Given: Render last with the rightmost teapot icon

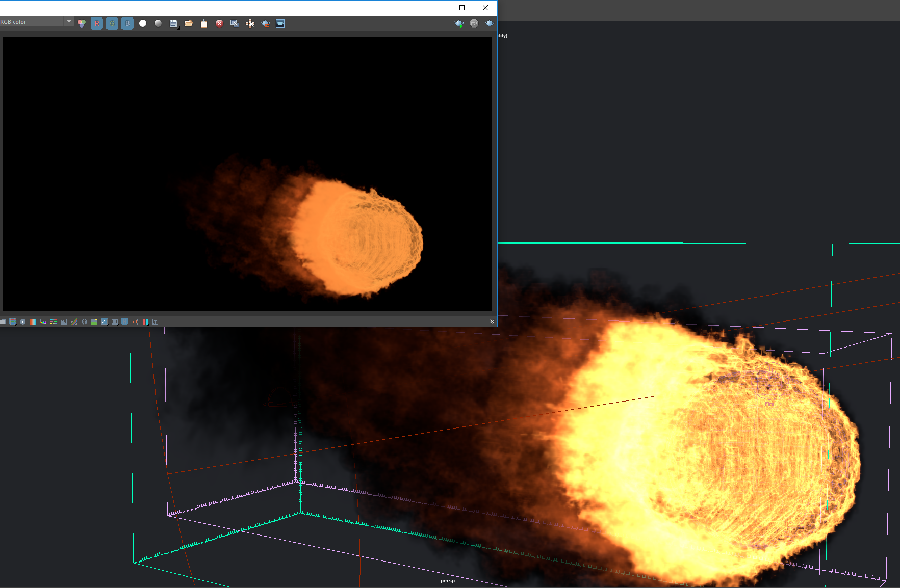Looking at the screenshot, I should [x=490, y=23].
